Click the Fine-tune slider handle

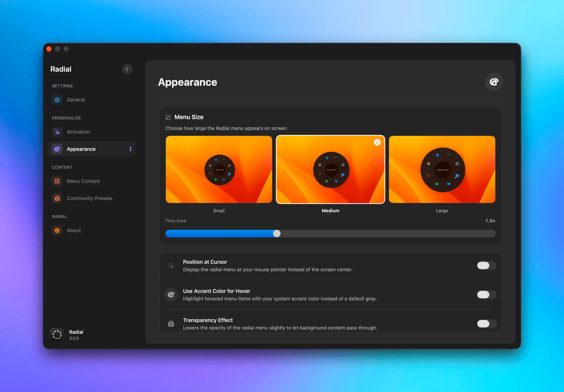[277, 234]
